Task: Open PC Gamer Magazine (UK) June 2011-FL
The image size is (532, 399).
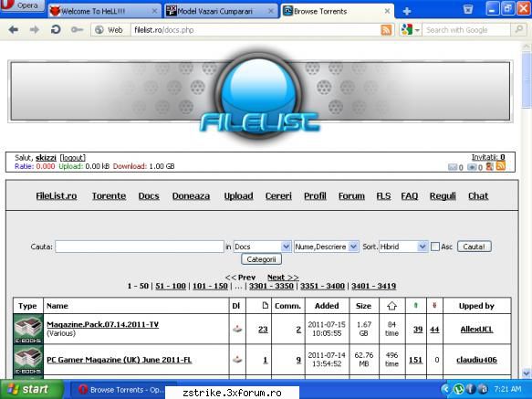Action: click(120, 360)
